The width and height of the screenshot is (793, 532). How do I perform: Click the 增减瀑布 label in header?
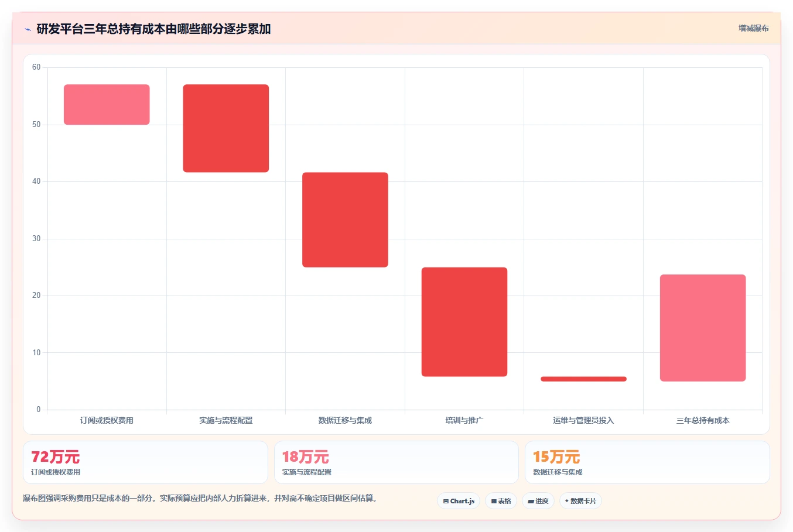pos(753,28)
